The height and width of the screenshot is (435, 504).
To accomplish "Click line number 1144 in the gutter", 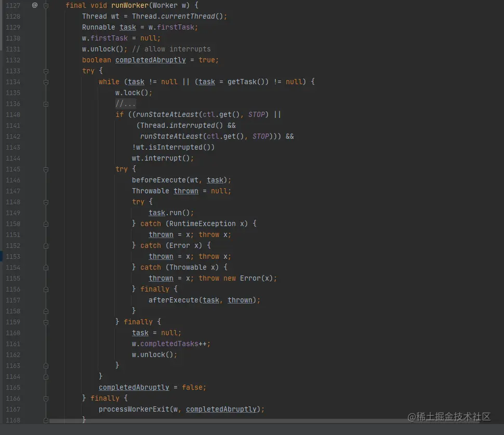I will pyautogui.click(x=13, y=159).
